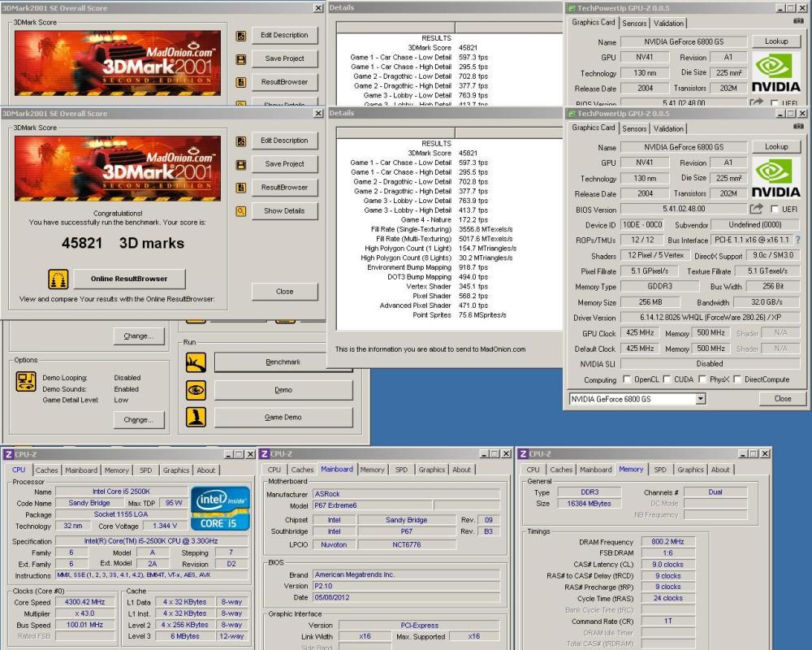
Task: Click the 45821 3D marks score text
Action: [123, 243]
